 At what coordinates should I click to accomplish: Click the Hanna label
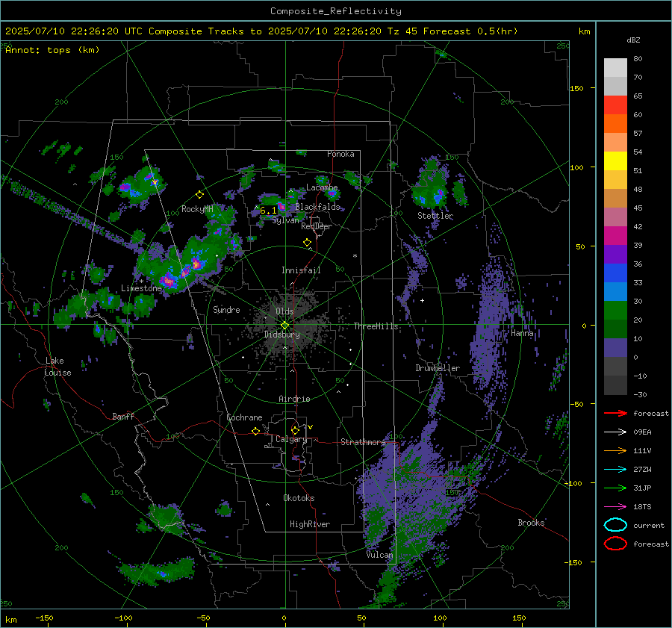[x=522, y=333]
